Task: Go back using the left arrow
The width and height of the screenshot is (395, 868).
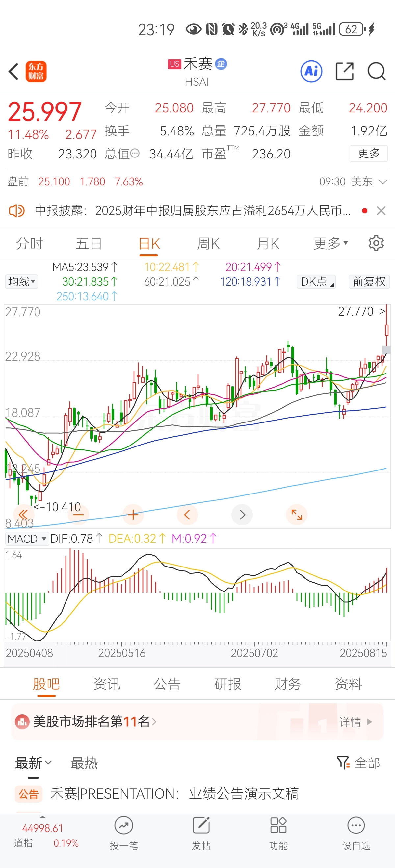Action: 13,71
